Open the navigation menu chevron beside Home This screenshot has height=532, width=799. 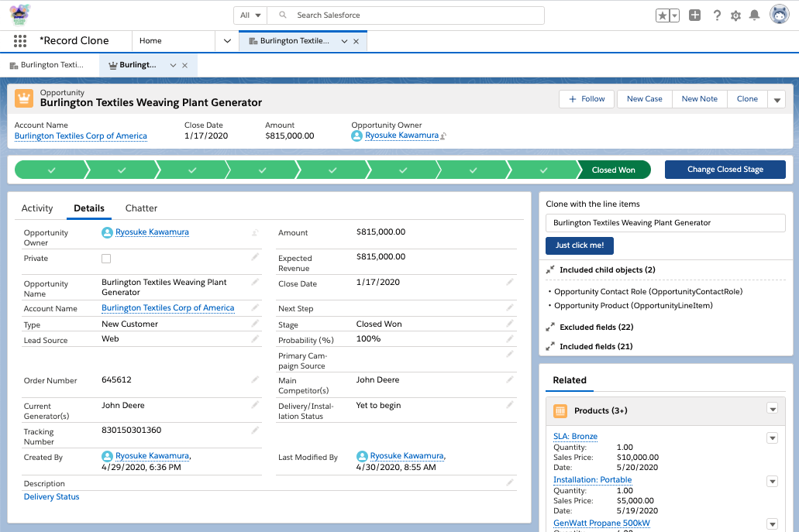pos(227,41)
